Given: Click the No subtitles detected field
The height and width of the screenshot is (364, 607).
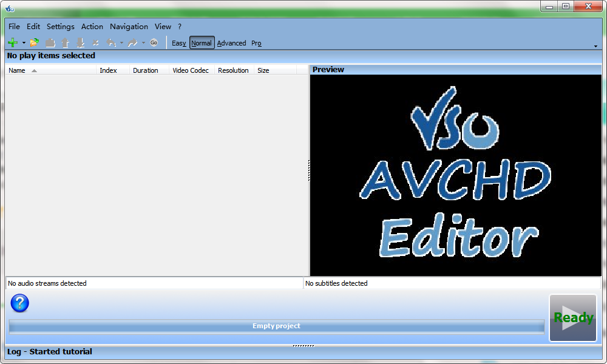Looking at the screenshot, I should [452, 283].
